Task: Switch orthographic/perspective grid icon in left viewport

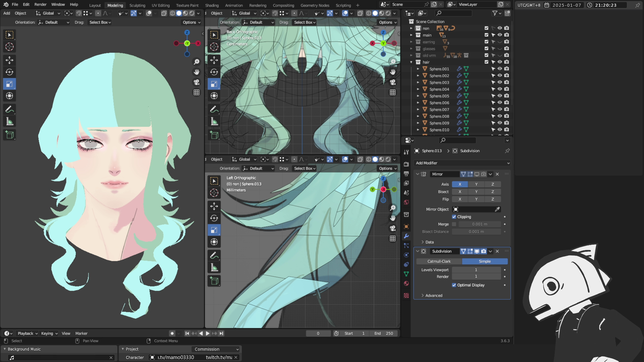Action: click(x=197, y=92)
